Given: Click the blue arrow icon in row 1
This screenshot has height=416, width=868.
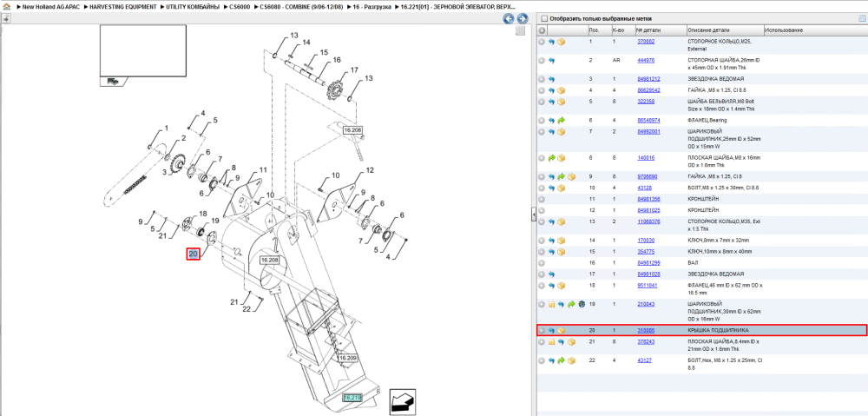Looking at the screenshot, I should coord(551,42).
